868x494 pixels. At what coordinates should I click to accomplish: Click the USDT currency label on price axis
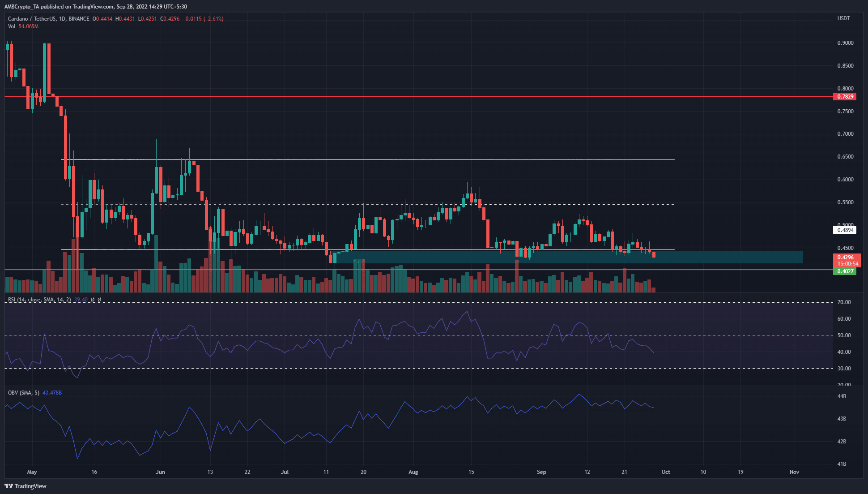[843, 18]
